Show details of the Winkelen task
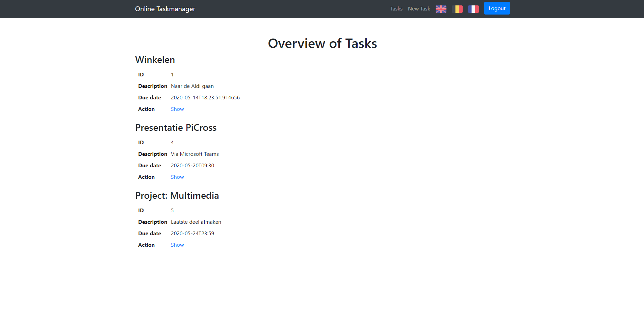 pyautogui.click(x=177, y=109)
